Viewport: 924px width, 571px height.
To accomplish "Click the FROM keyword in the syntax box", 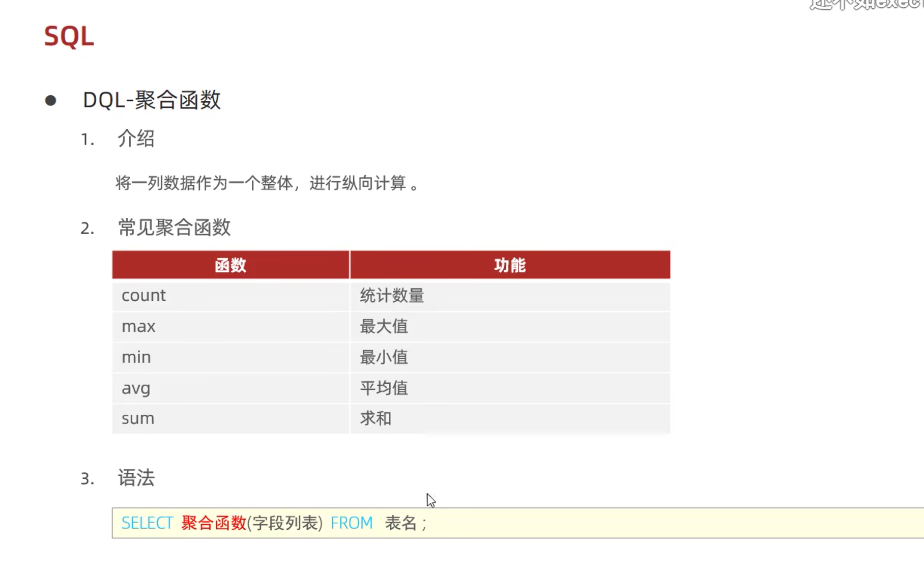I will coord(351,523).
